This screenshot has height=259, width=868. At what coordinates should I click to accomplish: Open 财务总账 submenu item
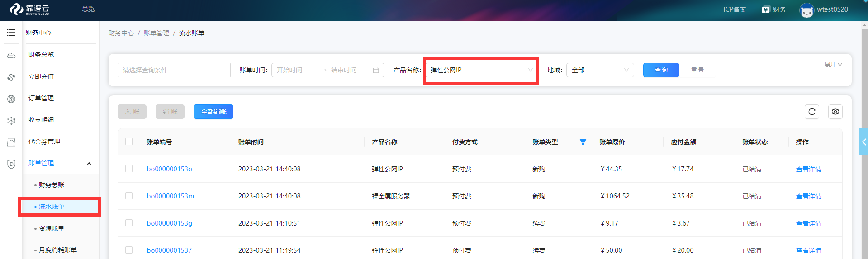[x=52, y=185]
